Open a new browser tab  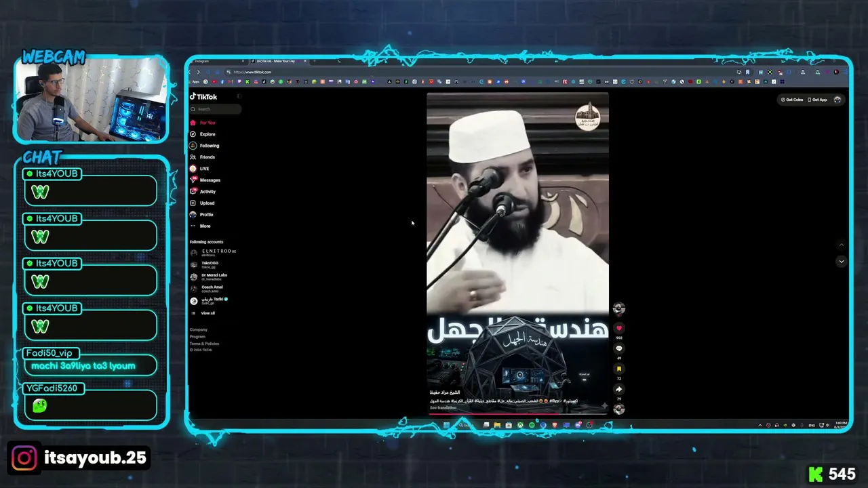coord(314,61)
